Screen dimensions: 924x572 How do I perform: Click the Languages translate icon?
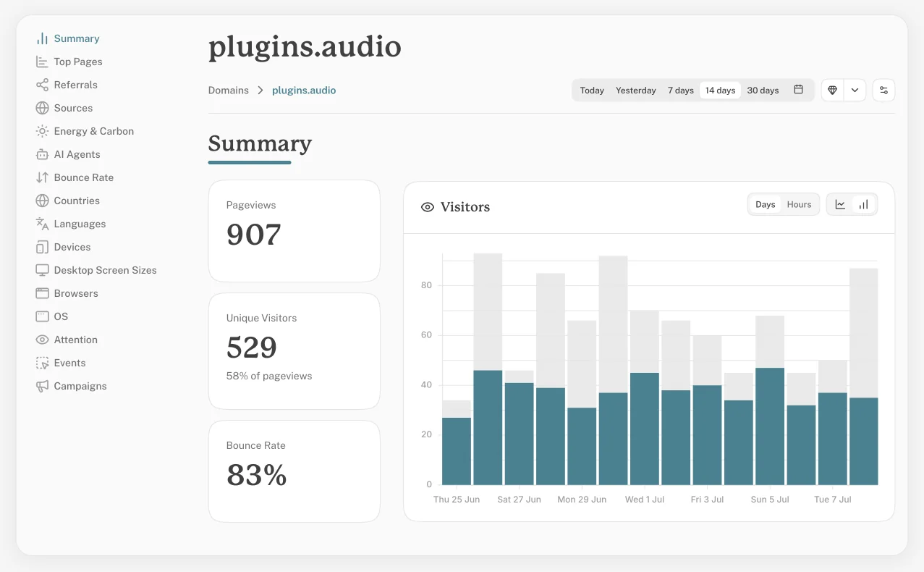pyautogui.click(x=42, y=224)
